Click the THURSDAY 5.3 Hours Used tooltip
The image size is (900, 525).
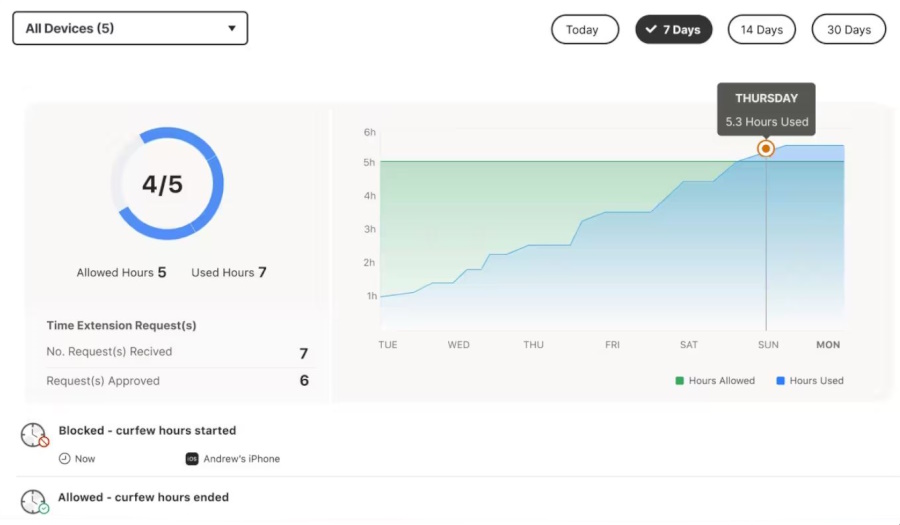click(766, 110)
